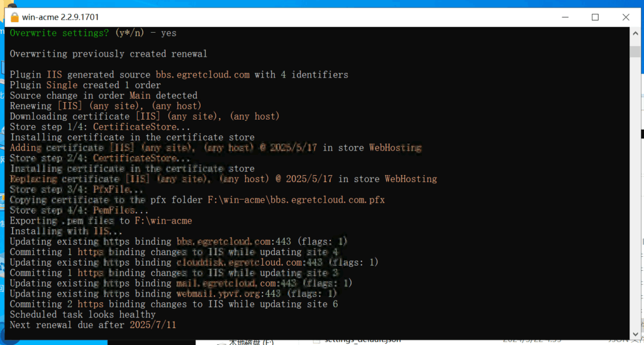This screenshot has height=345, width=644.
Task: Click "Source change in order Main detected"
Action: click(104, 96)
